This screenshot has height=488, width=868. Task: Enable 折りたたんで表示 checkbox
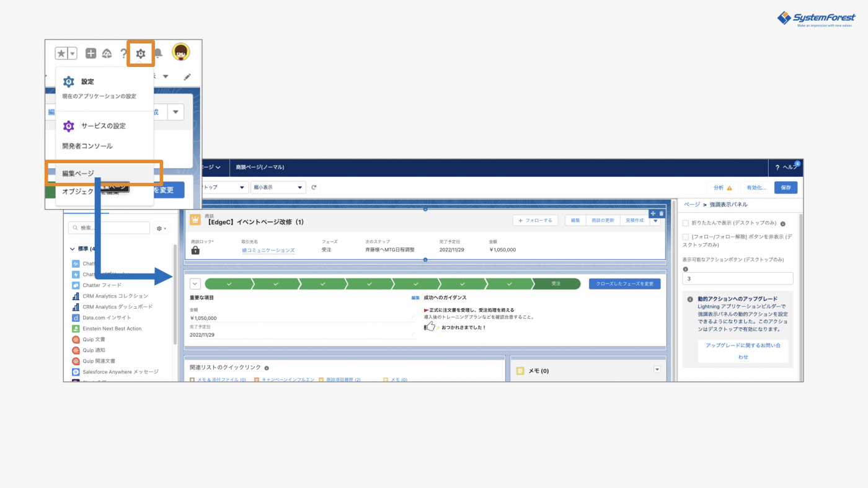(686, 223)
